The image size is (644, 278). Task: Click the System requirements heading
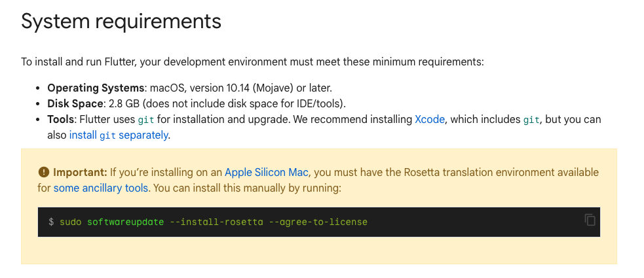tap(121, 21)
